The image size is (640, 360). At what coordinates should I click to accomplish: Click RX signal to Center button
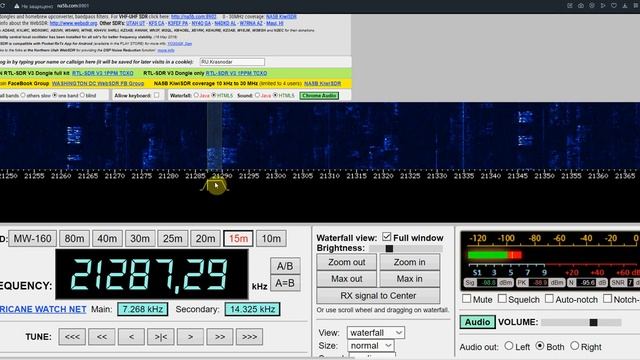click(378, 296)
